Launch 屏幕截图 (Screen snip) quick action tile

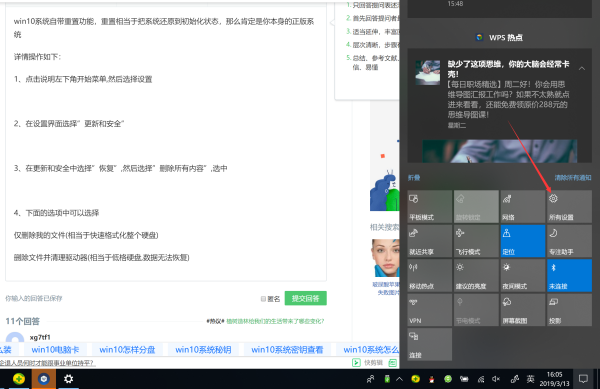point(523,310)
